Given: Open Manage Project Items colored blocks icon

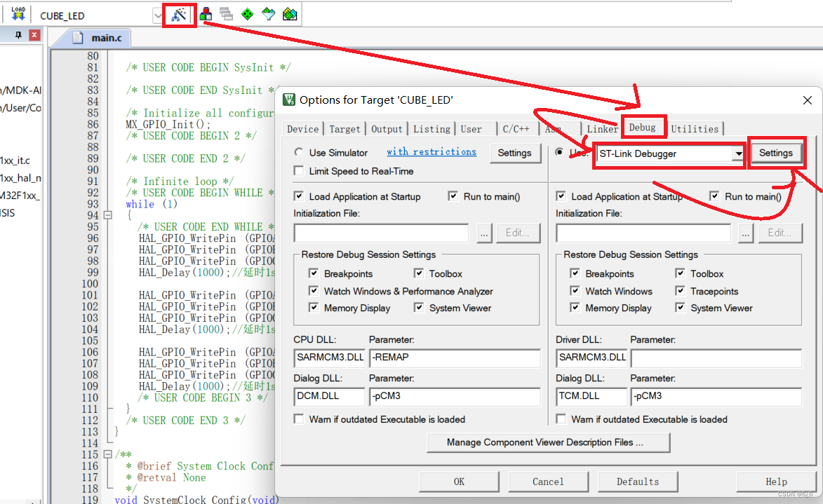Looking at the screenshot, I should [x=206, y=14].
